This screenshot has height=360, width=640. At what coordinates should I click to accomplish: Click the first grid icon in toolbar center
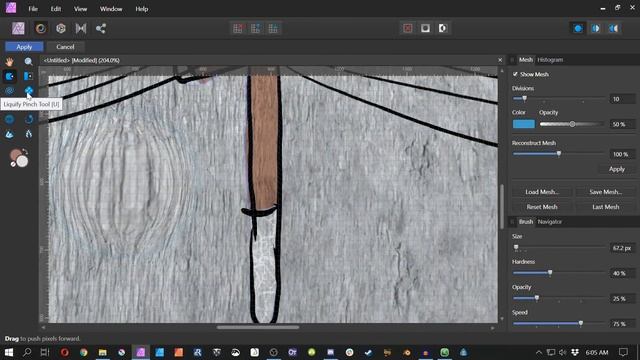coord(238,28)
